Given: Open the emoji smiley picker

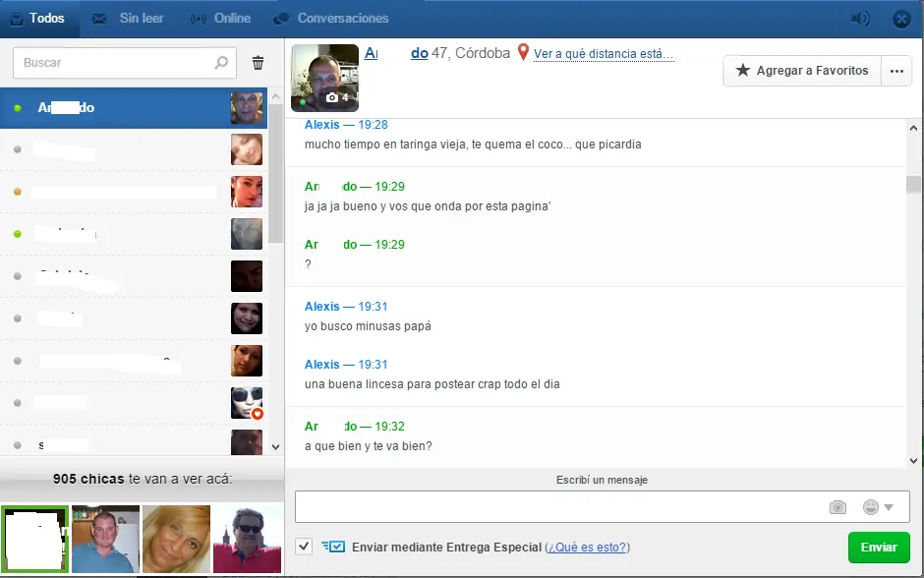Looking at the screenshot, I should pos(870,507).
